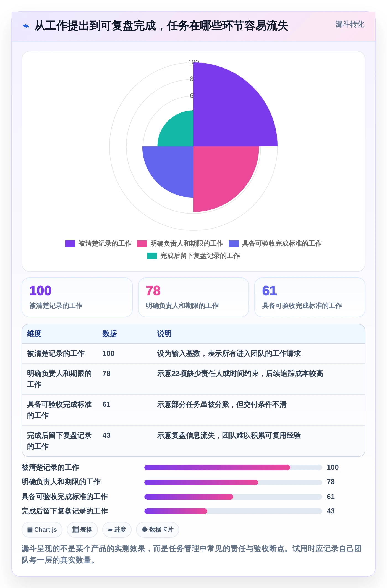Click description 示意复盘信息流失，团队难以积累可复用经验
Screen dimensions: 387x588
point(229,435)
